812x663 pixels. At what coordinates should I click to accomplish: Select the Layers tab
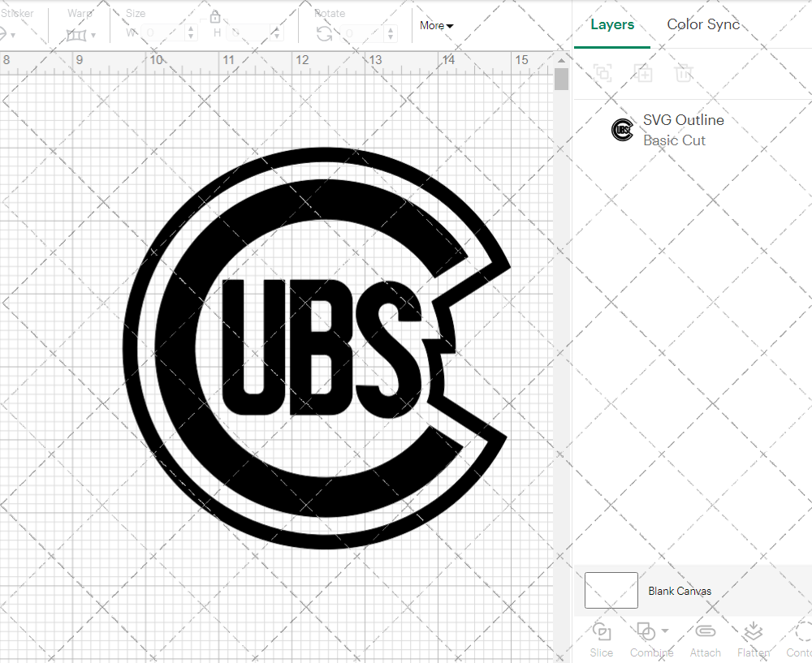pos(612,24)
